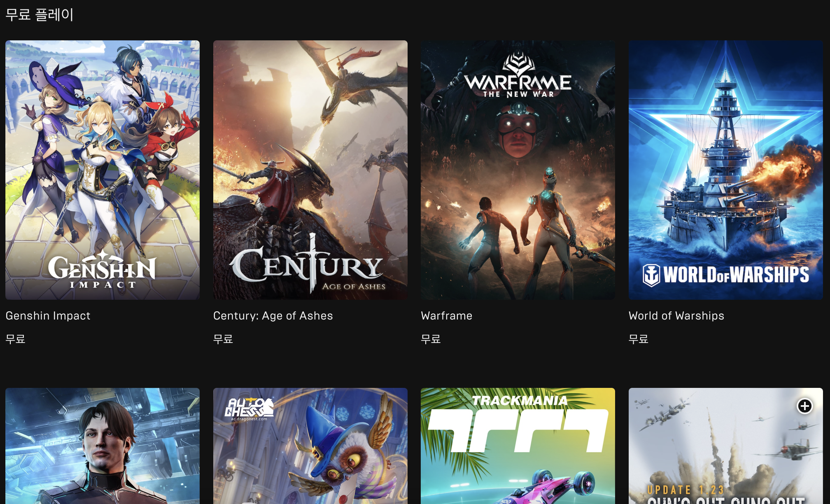Image resolution: width=830 pixels, height=504 pixels.
Task: Open the Warframe The New War cover art
Action: pyautogui.click(x=518, y=170)
